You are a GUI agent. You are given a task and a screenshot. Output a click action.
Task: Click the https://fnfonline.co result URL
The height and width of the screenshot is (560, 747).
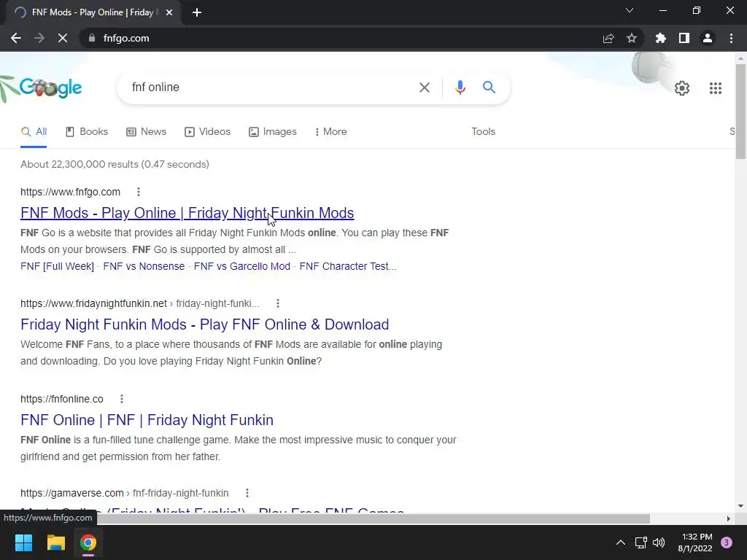point(62,399)
